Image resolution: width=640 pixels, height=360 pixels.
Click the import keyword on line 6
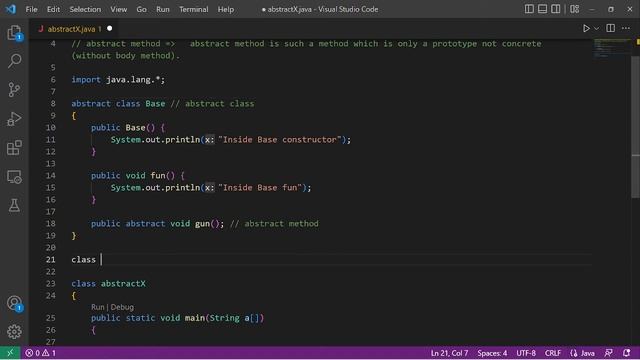[86, 80]
